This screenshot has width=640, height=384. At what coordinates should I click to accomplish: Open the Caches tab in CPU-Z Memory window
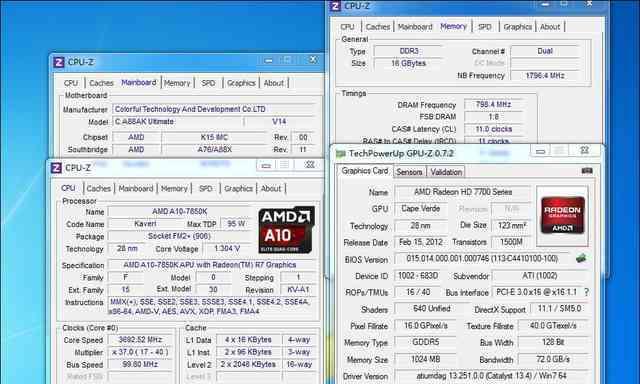tap(378, 27)
